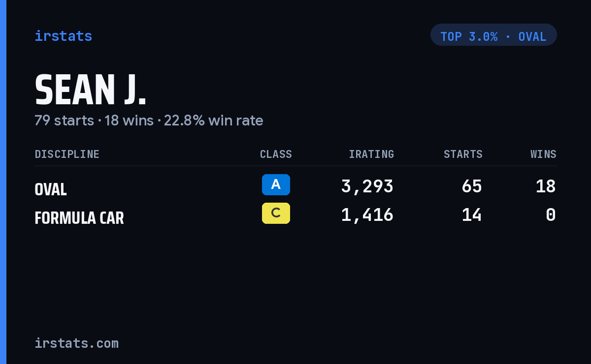Select the blue class A license badge
This screenshot has width=591, height=364.
pyautogui.click(x=276, y=184)
